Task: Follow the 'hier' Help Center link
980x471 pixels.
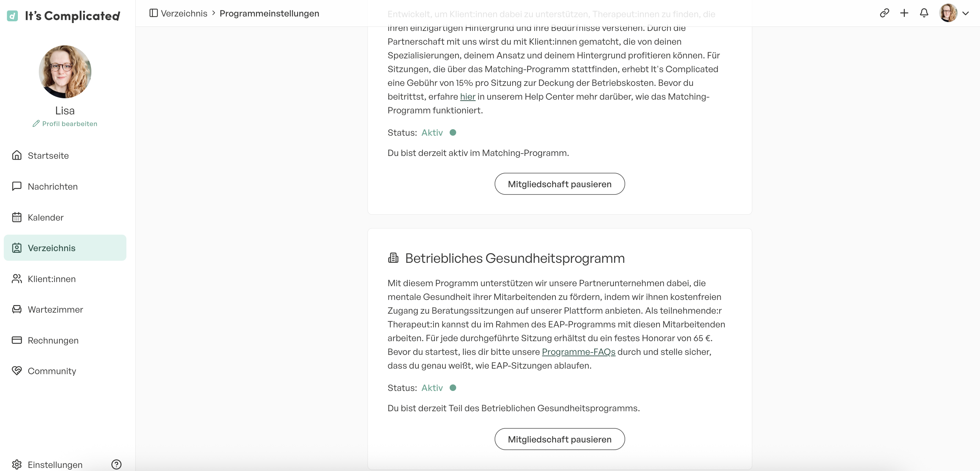Action: (x=467, y=97)
